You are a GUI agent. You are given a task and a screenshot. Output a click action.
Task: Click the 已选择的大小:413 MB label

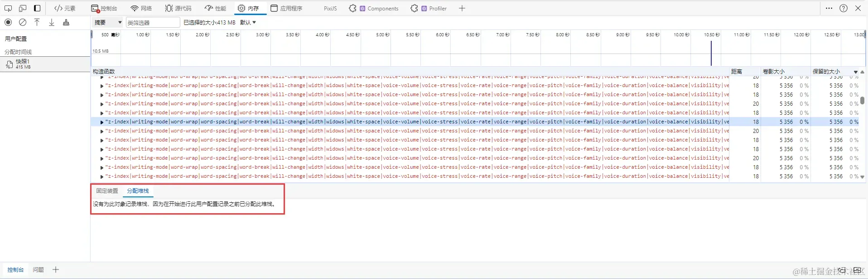click(209, 22)
